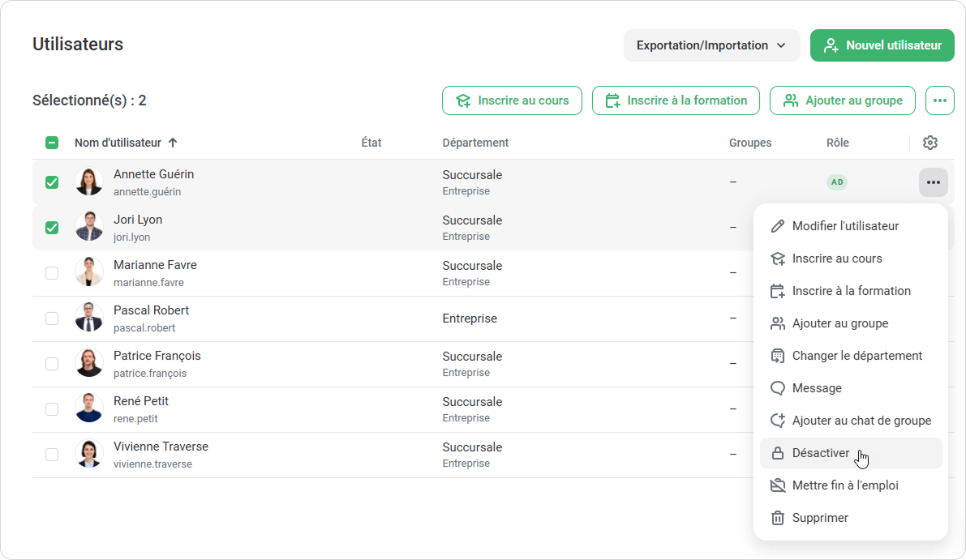This screenshot has width=966, height=560.
Task: Uncheck Annette Guérin's checkbox
Action: tap(52, 182)
